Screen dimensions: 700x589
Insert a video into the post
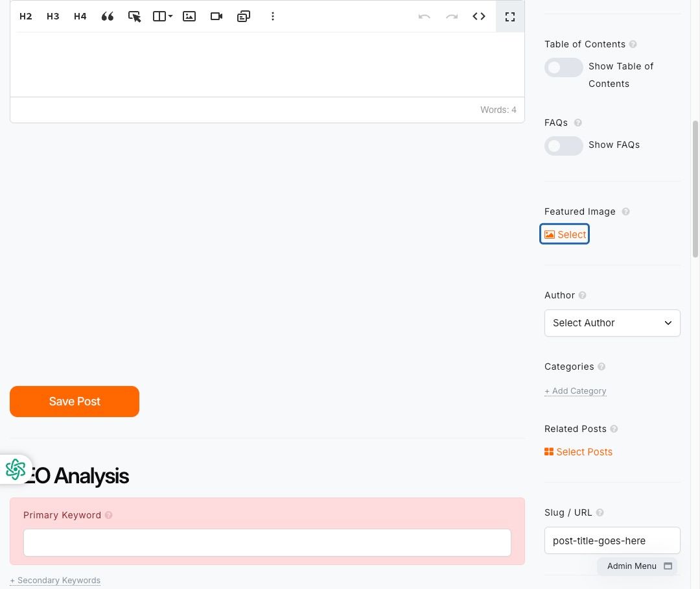click(x=216, y=16)
